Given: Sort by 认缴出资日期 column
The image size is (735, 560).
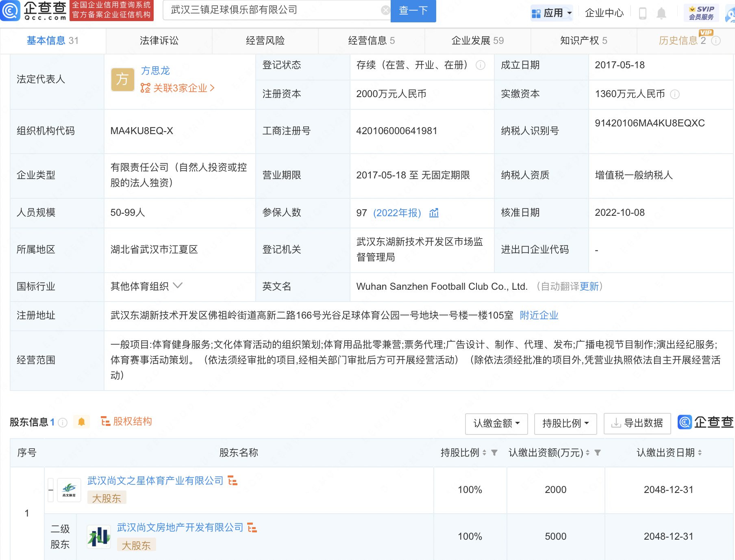Looking at the screenshot, I should click(700, 452).
